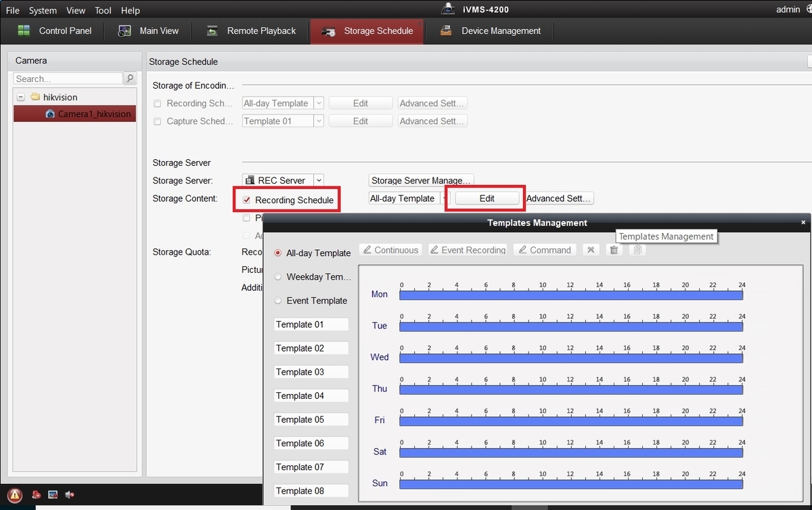Click the Mon schedule time bar
This screenshot has height=510, width=812.
click(x=571, y=295)
